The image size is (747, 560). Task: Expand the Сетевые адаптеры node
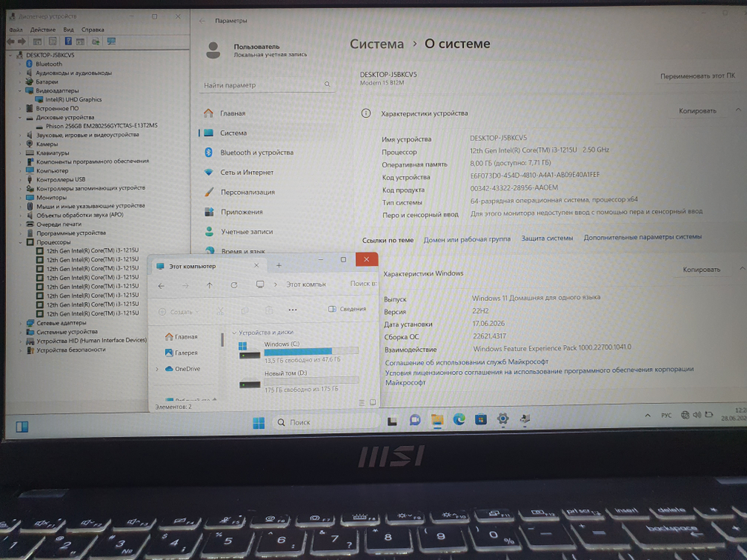pyautogui.click(x=20, y=323)
